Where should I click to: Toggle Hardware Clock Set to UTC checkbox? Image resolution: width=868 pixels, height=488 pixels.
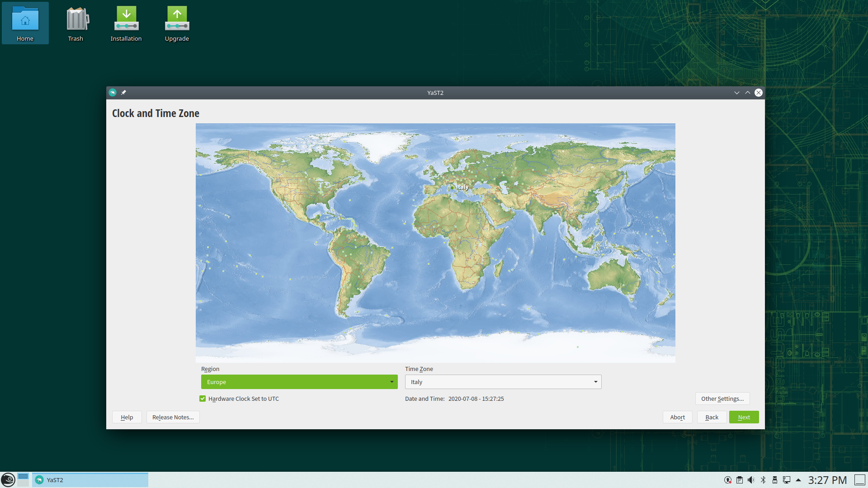tap(203, 399)
